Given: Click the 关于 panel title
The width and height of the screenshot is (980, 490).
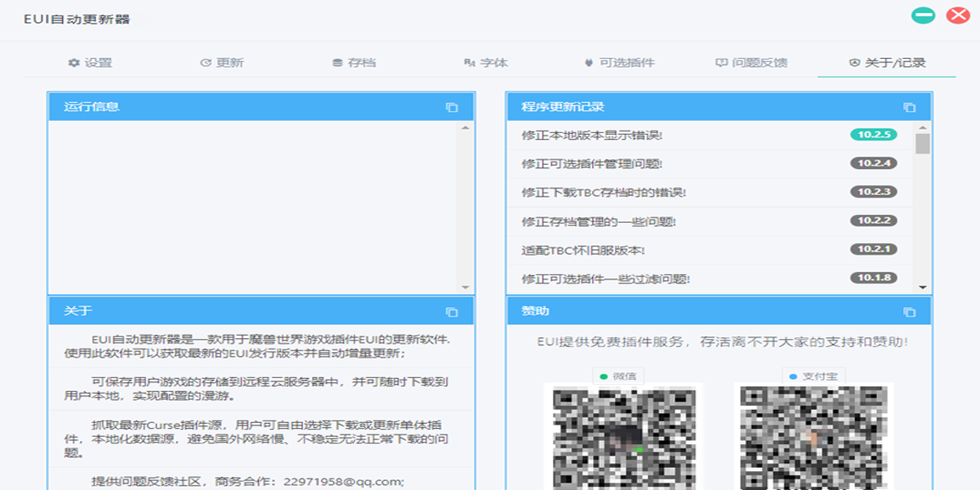Looking at the screenshot, I should tap(78, 311).
